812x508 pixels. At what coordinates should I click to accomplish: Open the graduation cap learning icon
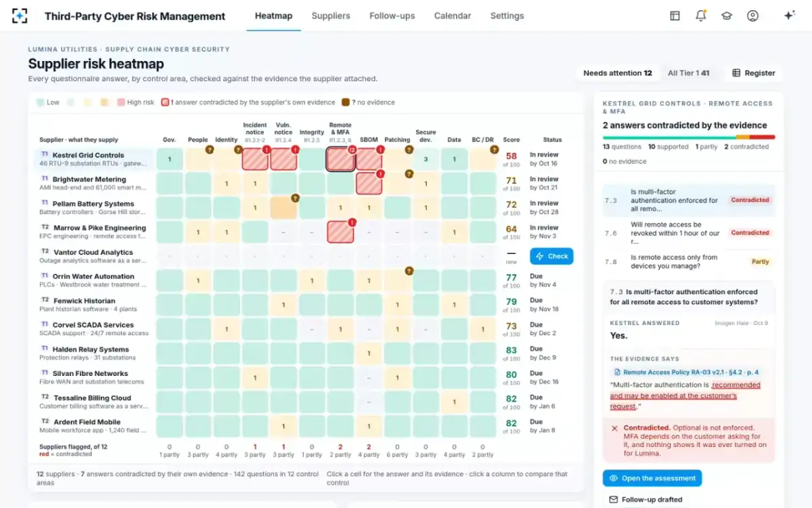coord(727,16)
